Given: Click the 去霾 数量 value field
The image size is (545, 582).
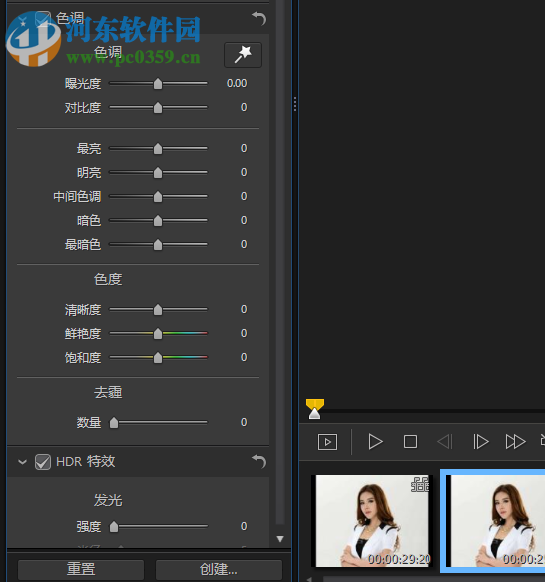Looking at the screenshot, I should pos(244,422).
